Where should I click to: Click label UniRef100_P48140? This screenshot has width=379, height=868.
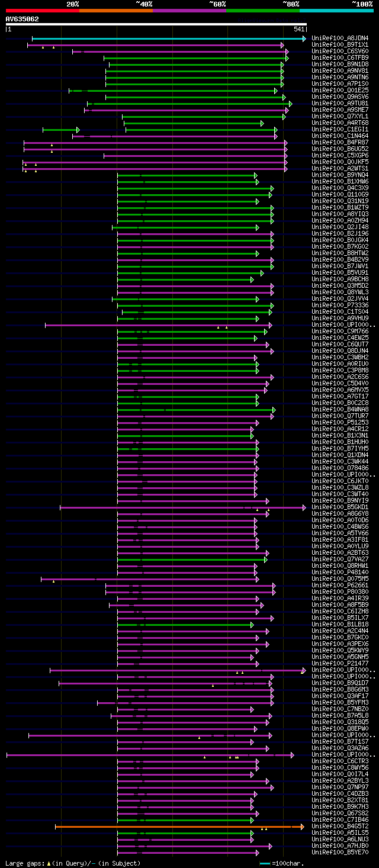340,573
